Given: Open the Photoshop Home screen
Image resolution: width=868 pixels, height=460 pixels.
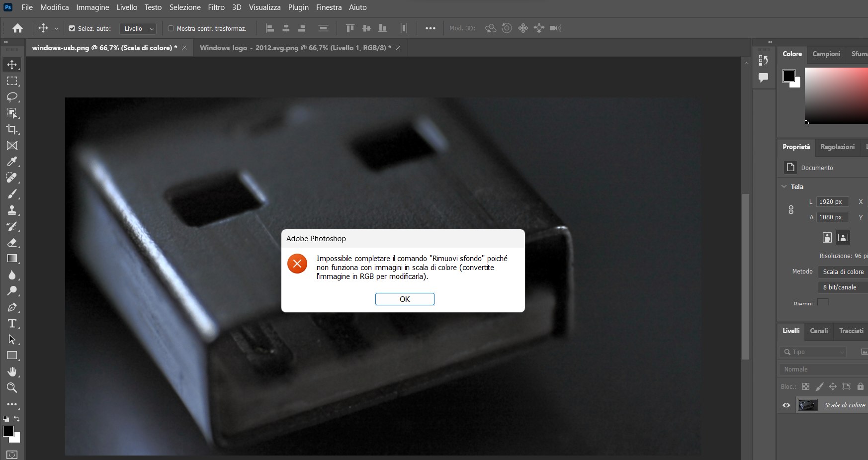Looking at the screenshot, I should tap(17, 28).
